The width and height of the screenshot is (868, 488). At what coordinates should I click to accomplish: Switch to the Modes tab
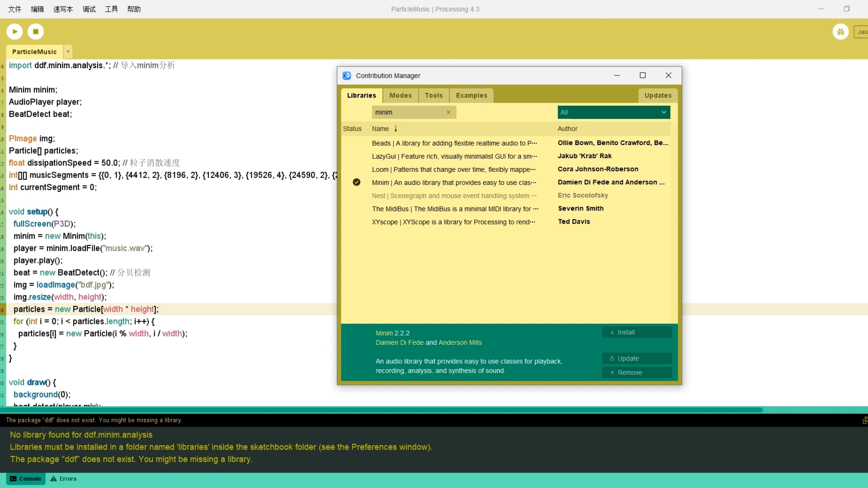click(400, 95)
